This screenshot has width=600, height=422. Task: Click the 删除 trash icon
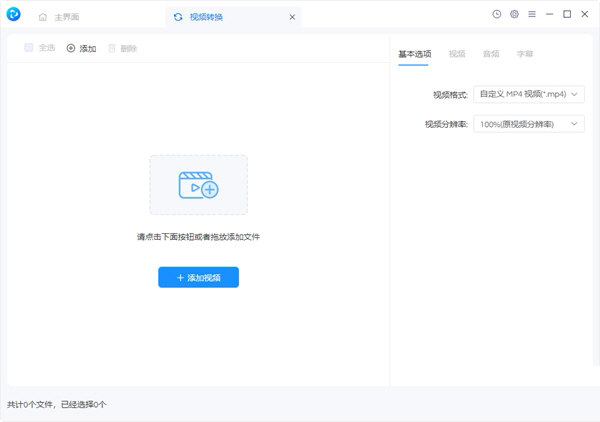(x=113, y=48)
